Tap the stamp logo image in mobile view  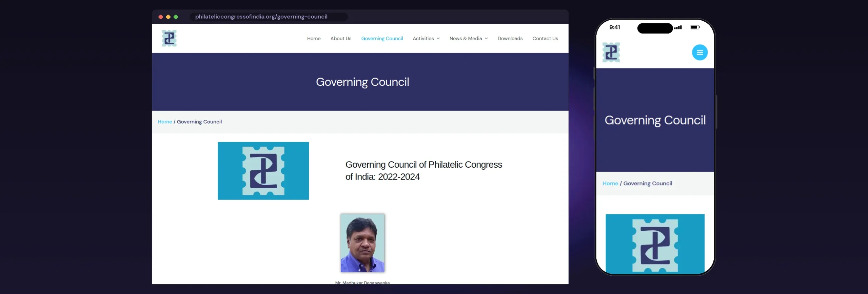[655, 244]
